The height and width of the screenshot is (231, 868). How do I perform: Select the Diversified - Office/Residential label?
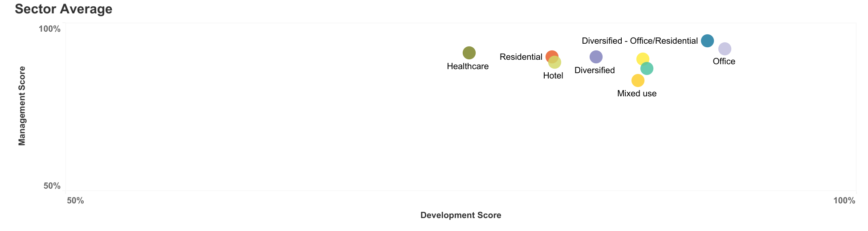click(x=640, y=41)
